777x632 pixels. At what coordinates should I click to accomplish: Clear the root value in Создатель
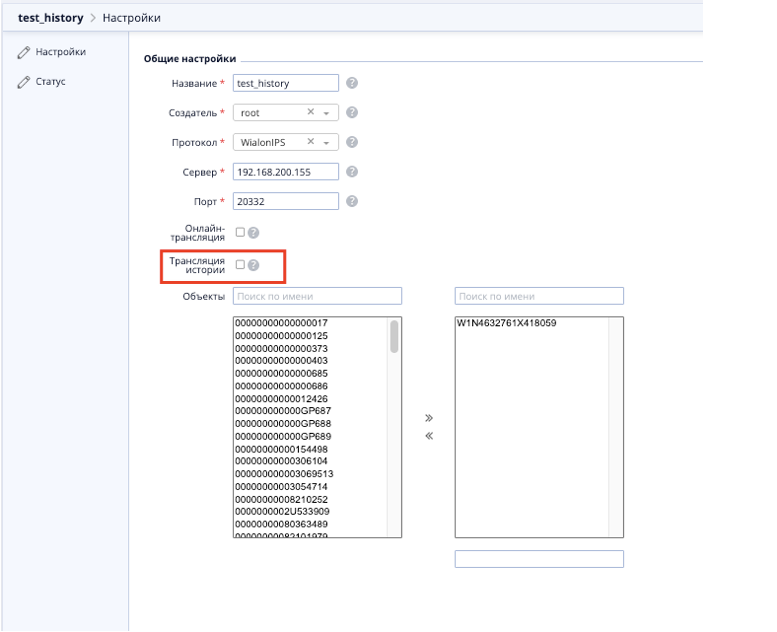click(x=310, y=113)
